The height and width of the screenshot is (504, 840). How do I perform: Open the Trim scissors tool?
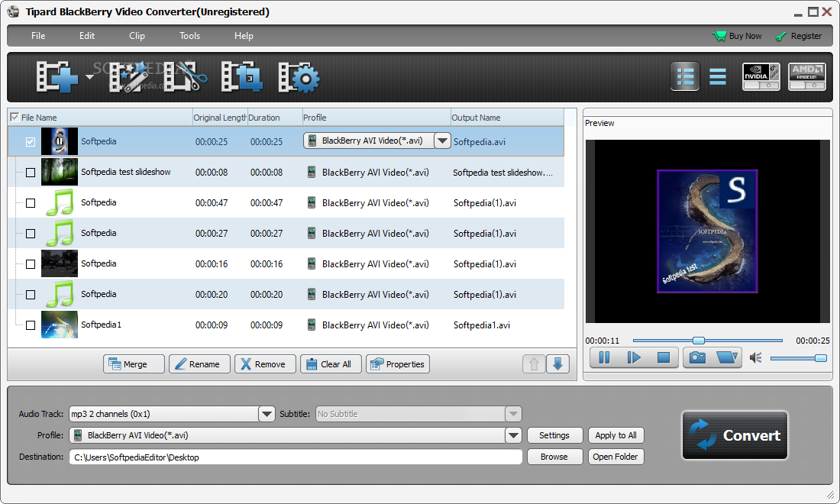[x=186, y=77]
